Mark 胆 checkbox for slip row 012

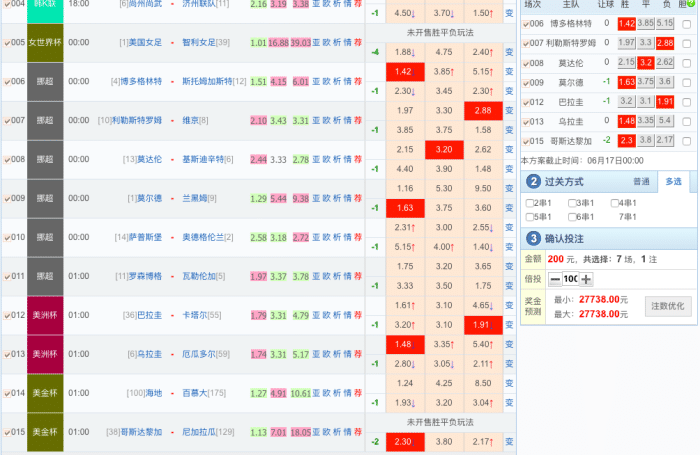click(687, 102)
